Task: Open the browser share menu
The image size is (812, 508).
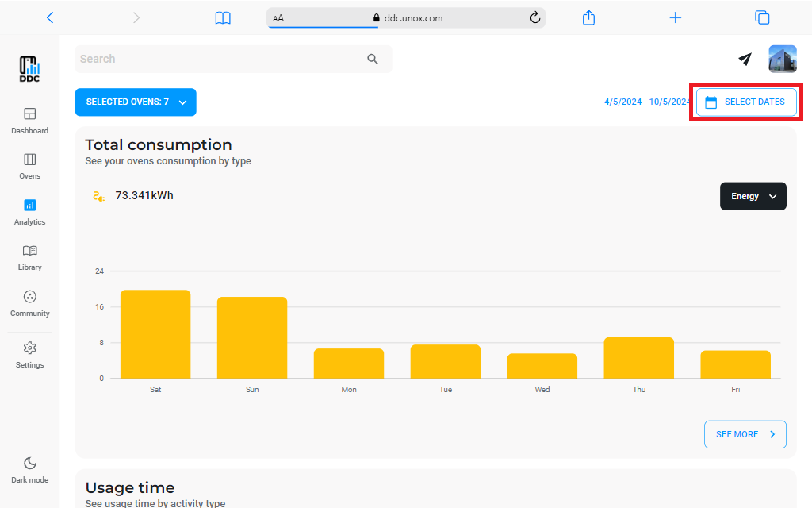Action: (588, 17)
